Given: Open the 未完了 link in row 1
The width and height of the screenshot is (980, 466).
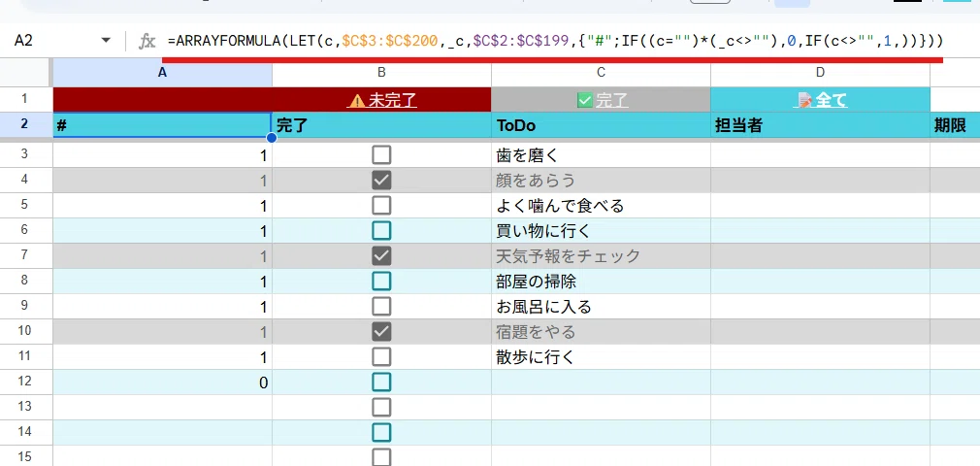Looking at the screenshot, I should coord(382,100).
